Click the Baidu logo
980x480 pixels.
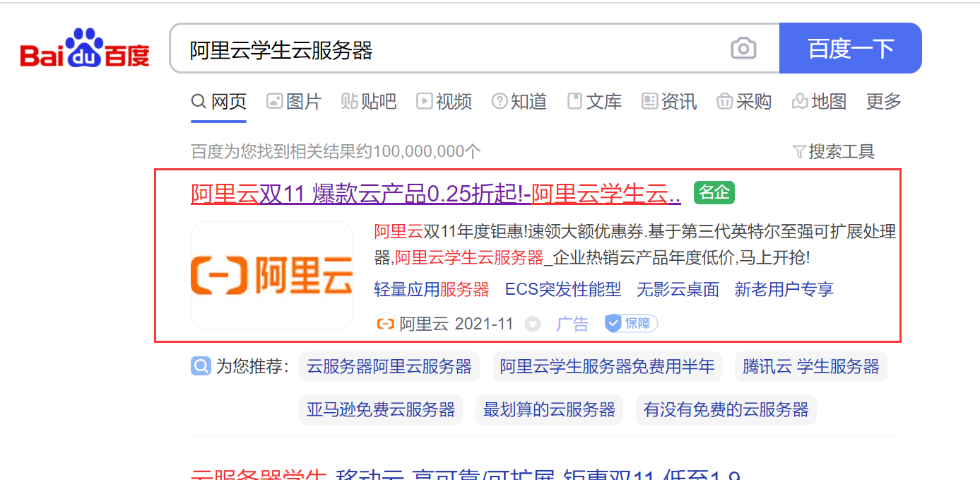pyautogui.click(x=85, y=48)
